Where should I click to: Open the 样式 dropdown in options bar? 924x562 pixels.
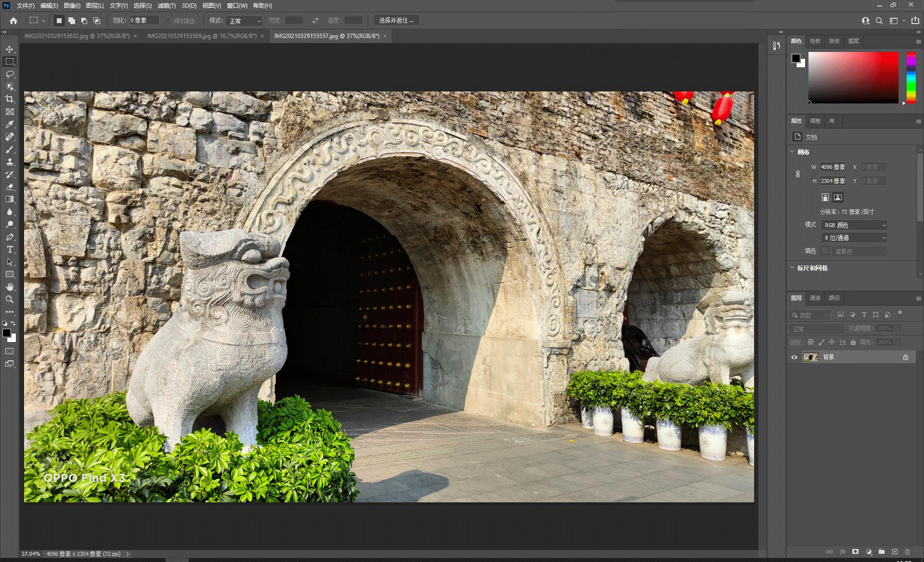coord(245,21)
